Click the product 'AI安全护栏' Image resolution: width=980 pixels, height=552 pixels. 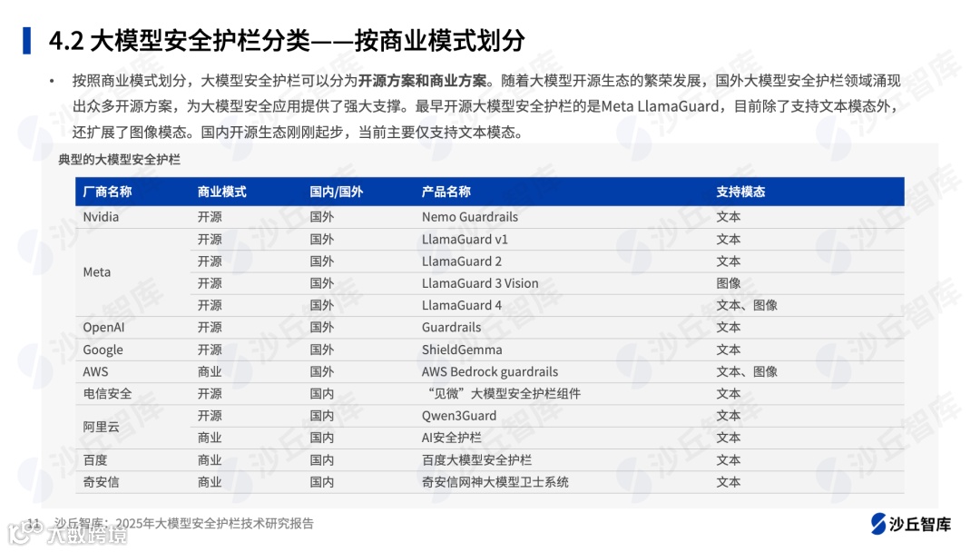(452, 439)
